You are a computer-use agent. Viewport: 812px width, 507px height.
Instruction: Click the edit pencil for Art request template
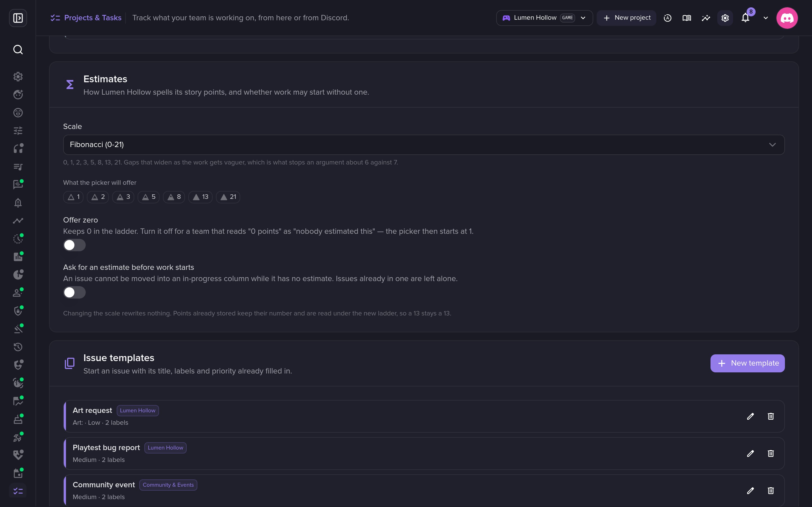pyautogui.click(x=751, y=416)
